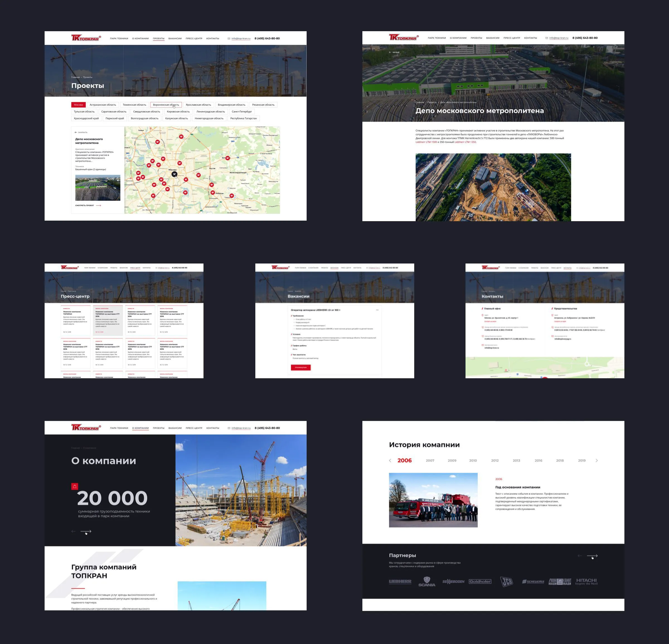The height and width of the screenshot is (644, 669).
Task: Click the next slide arrow under the 20 000 counter
Action: click(x=86, y=531)
